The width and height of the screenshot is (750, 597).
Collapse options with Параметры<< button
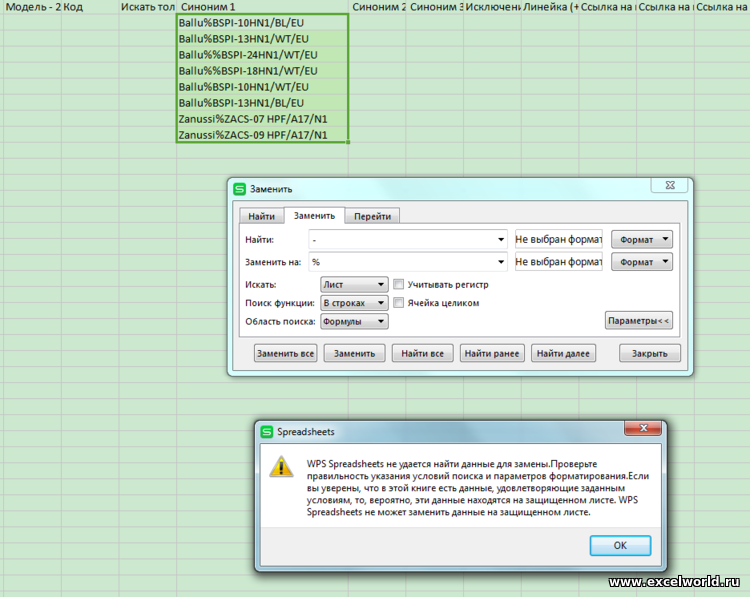coord(639,321)
